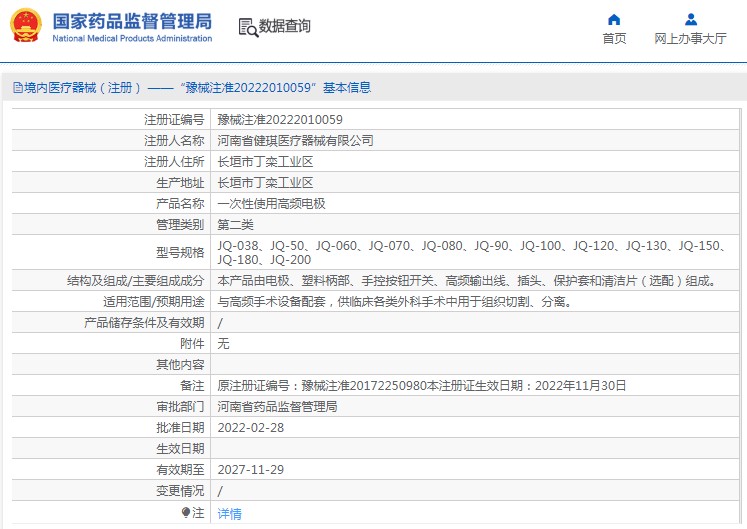Image resolution: width=747 pixels, height=529 pixels.
Task: Click the document icon before 境内医疗器械
Action: [x=18, y=88]
